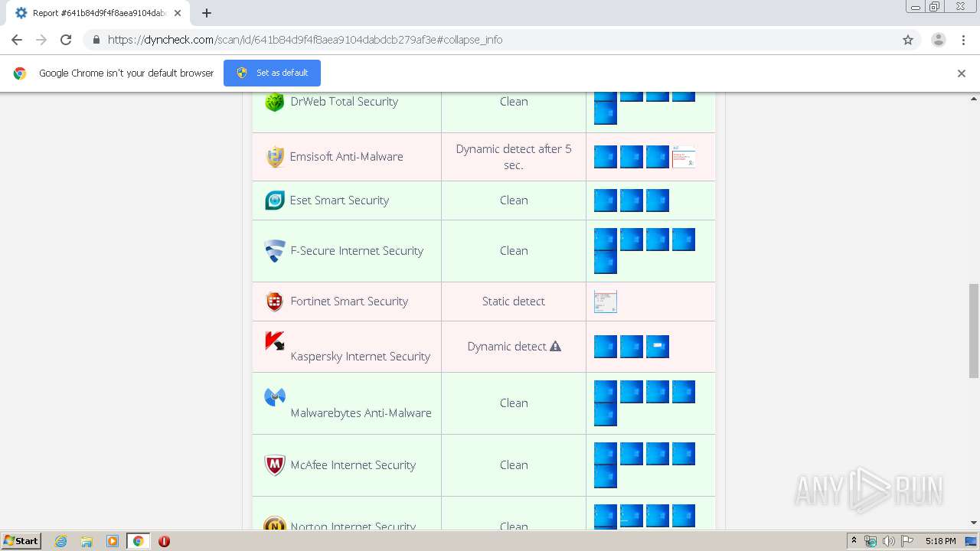
Task: Bookmark this page with the star
Action: 908,40
